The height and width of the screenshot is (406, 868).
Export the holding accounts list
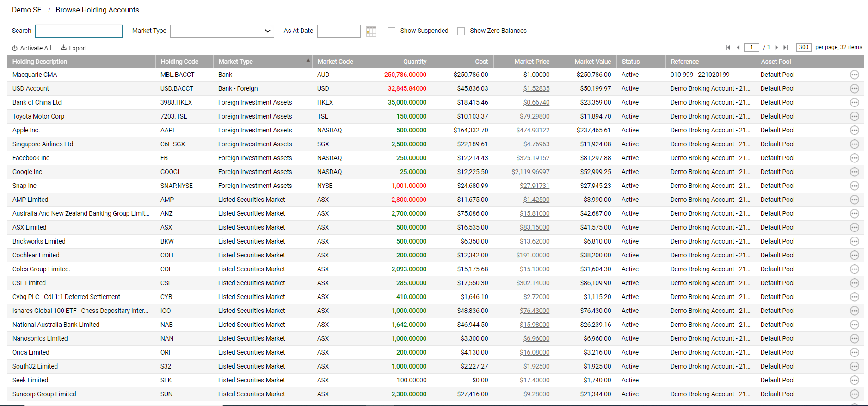(x=74, y=48)
